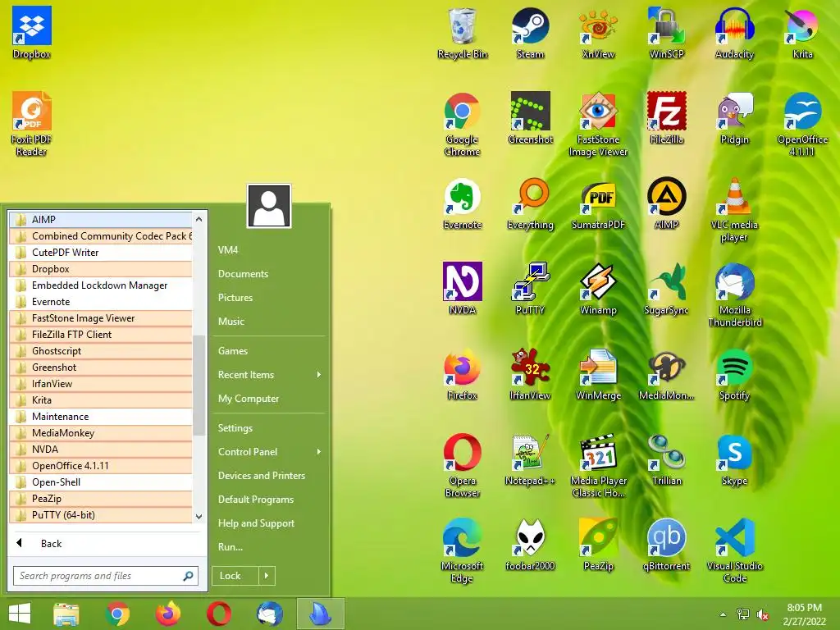Expand the Ghostscript programs folder
This screenshot has height=630, width=840.
[101, 351]
